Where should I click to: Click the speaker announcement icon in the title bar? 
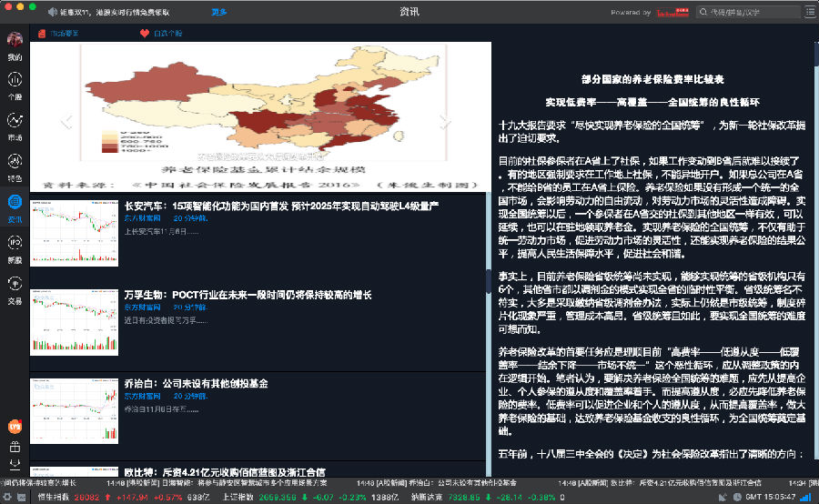(x=52, y=12)
